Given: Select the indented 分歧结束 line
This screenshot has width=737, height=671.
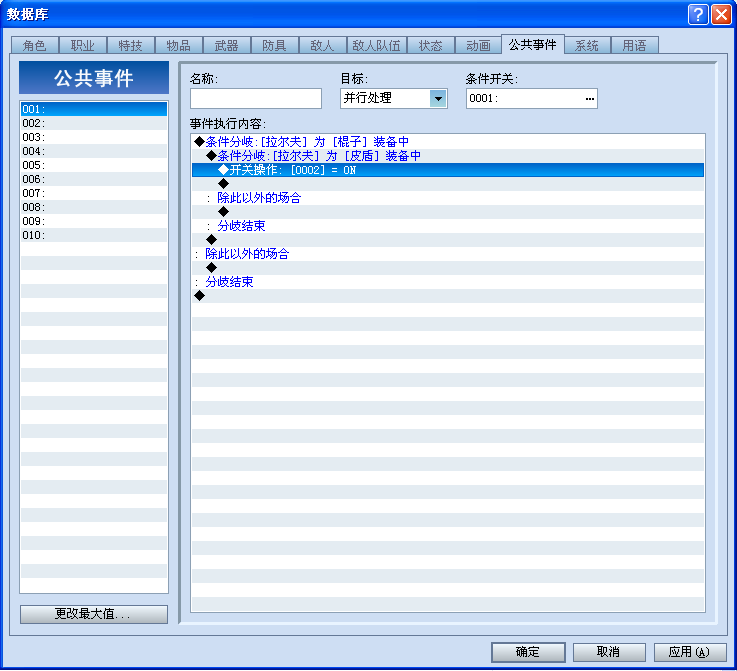Looking at the screenshot, I should pos(448,226).
